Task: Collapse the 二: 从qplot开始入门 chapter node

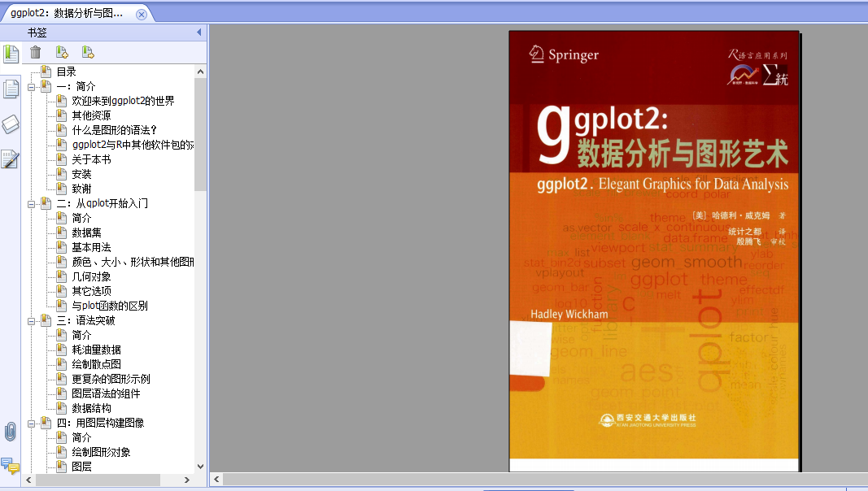Action: click(x=32, y=204)
